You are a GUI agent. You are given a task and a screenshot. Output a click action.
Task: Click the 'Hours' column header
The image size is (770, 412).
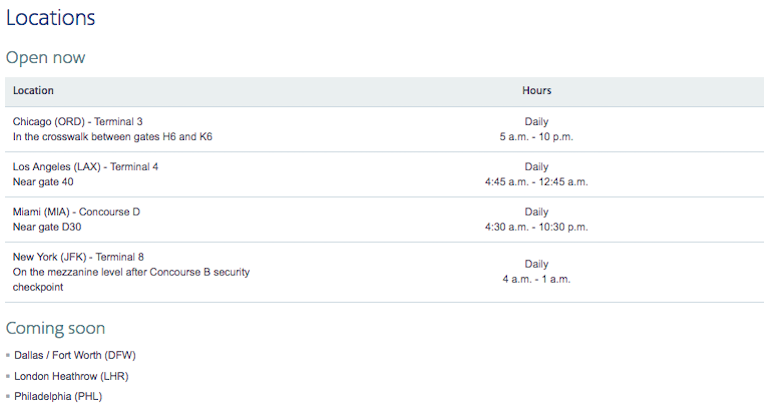pyautogui.click(x=537, y=90)
